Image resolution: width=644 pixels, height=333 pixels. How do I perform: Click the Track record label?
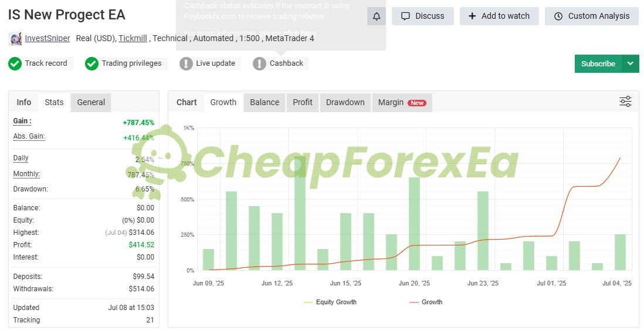(46, 63)
